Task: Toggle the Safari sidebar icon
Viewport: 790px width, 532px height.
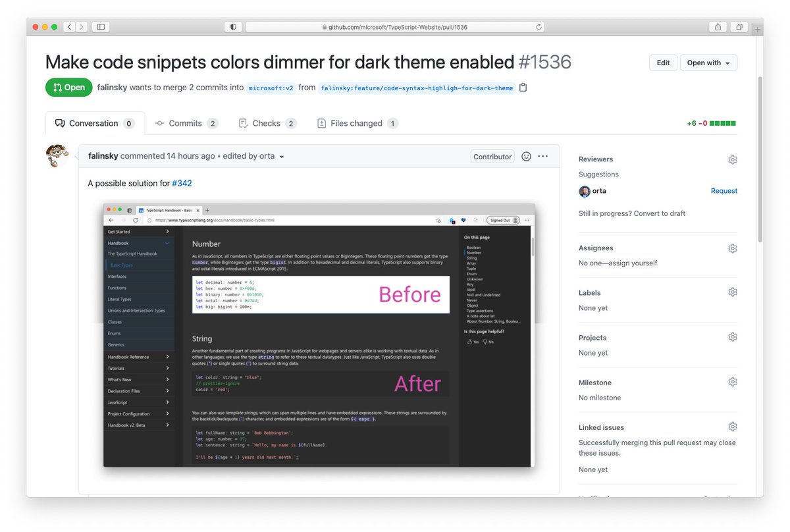Action: (100, 26)
